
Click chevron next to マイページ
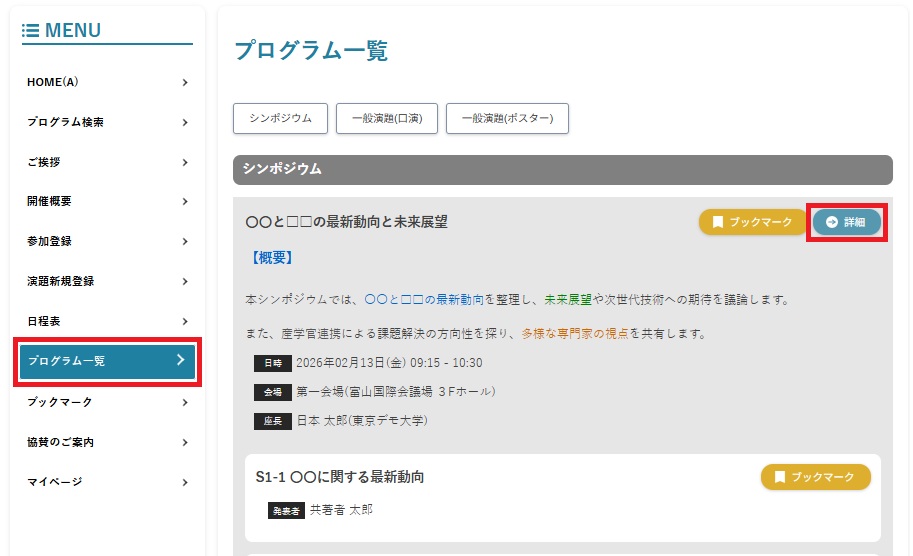185,482
